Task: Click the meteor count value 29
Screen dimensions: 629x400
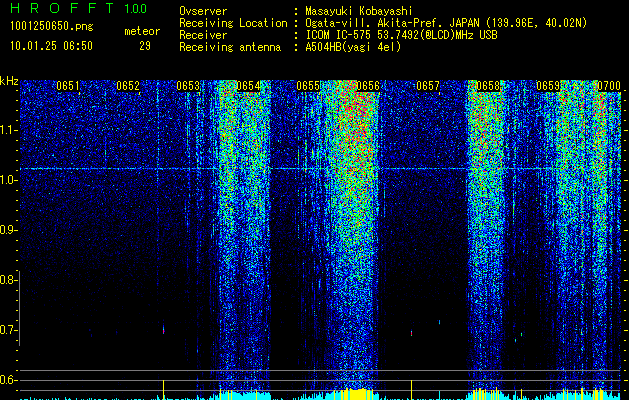Action: coord(145,46)
